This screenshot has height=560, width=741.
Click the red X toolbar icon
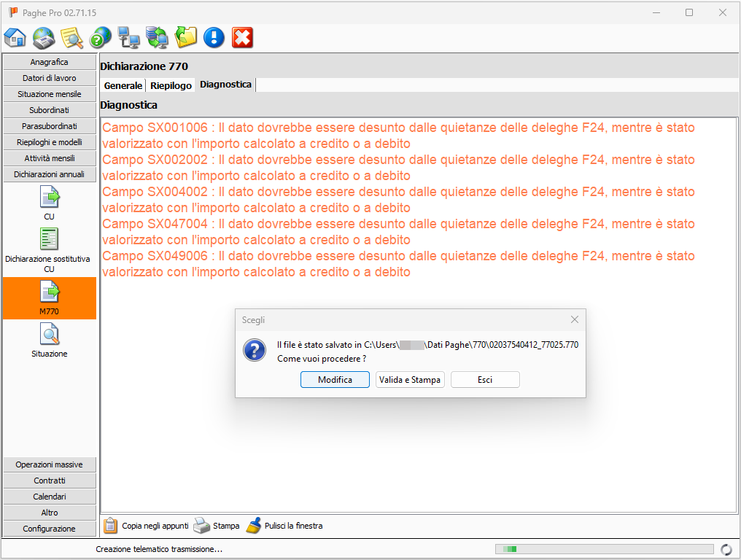(242, 37)
